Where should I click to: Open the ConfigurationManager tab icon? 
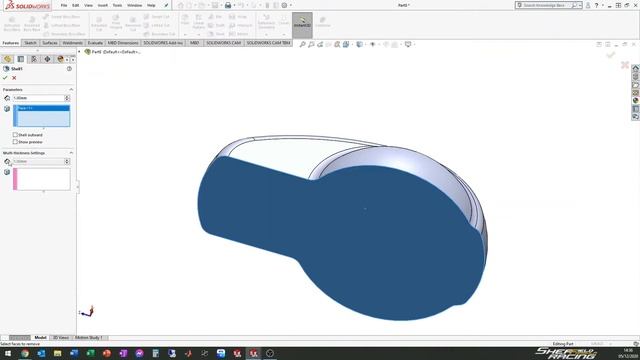pos(34,59)
